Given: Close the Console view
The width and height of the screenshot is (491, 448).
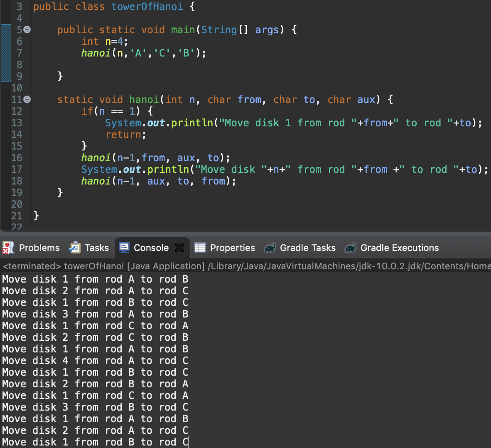Looking at the screenshot, I should [x=180, y=247].
